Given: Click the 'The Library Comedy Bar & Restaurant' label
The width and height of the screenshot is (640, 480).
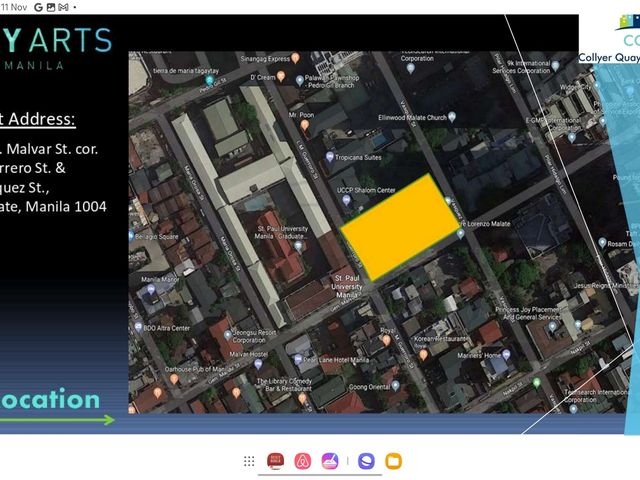Looking at the screenshot, I should pyautogui.click(x=284, y=385).
